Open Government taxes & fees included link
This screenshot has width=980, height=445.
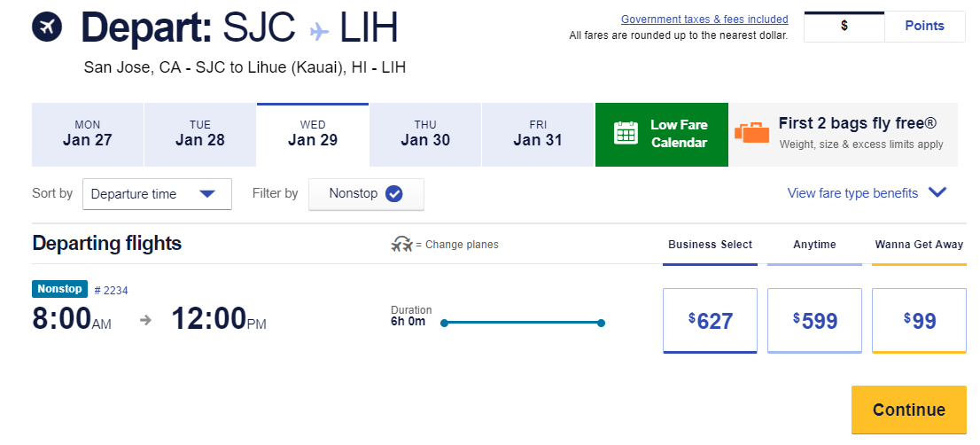coord(704,20)
